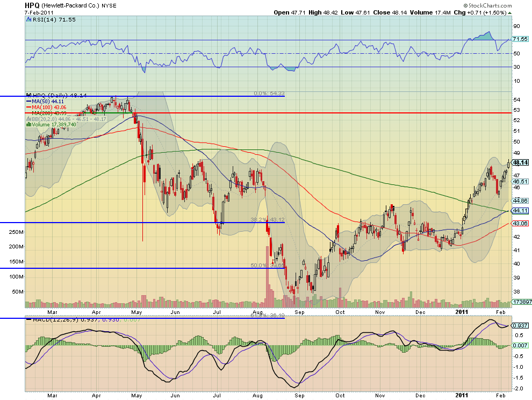The image size is (532, 400).
Task: Click the 250M volume scale label
Action: pyautogui.click(x=16, y=232)
